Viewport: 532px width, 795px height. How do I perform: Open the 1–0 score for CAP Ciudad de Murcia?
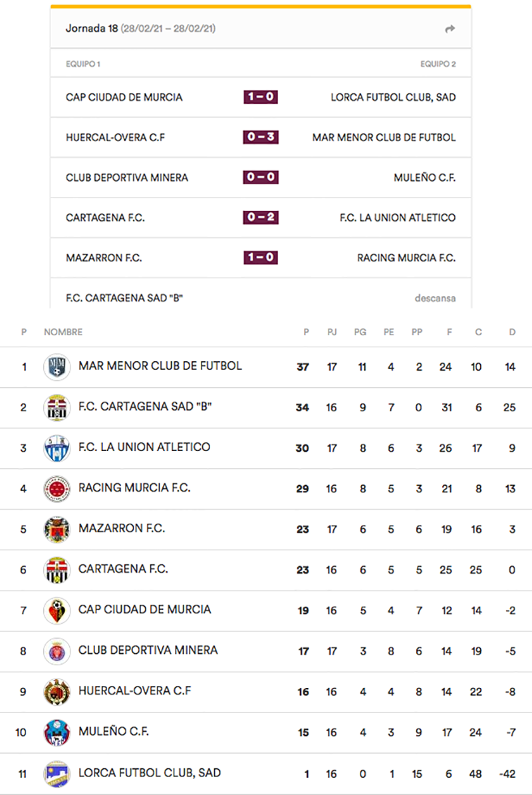261,97
